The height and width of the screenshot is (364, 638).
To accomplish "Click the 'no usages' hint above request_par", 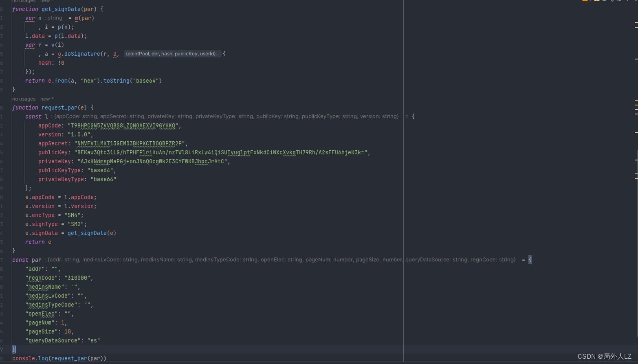I will pyautogui.click(x=24, y=99).
